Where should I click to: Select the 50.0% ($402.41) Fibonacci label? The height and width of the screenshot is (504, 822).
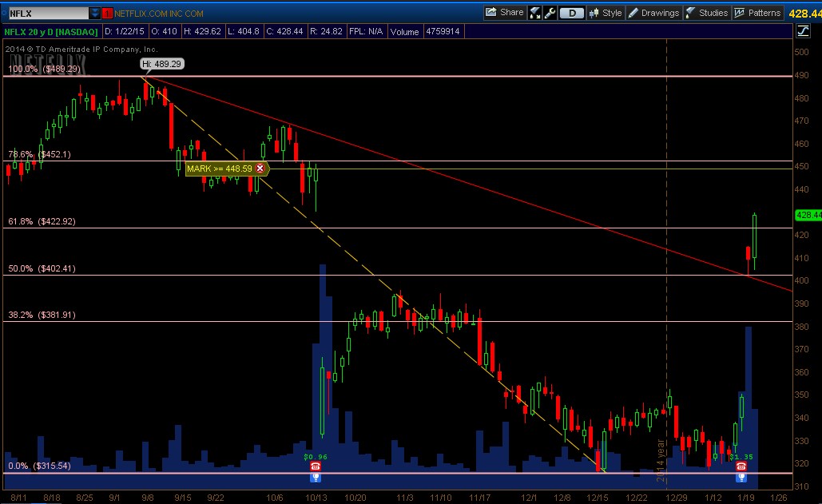click(42, 268)
